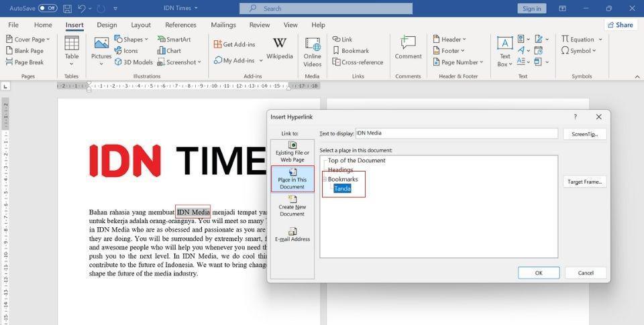The width and height of the screenshot is (644, 325).
Task: Click the Text to display field
Action: coord(456,133)
